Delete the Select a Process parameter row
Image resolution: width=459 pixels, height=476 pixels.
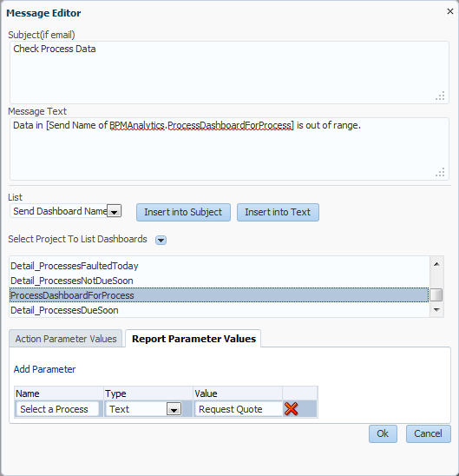(x=291, y=408)
